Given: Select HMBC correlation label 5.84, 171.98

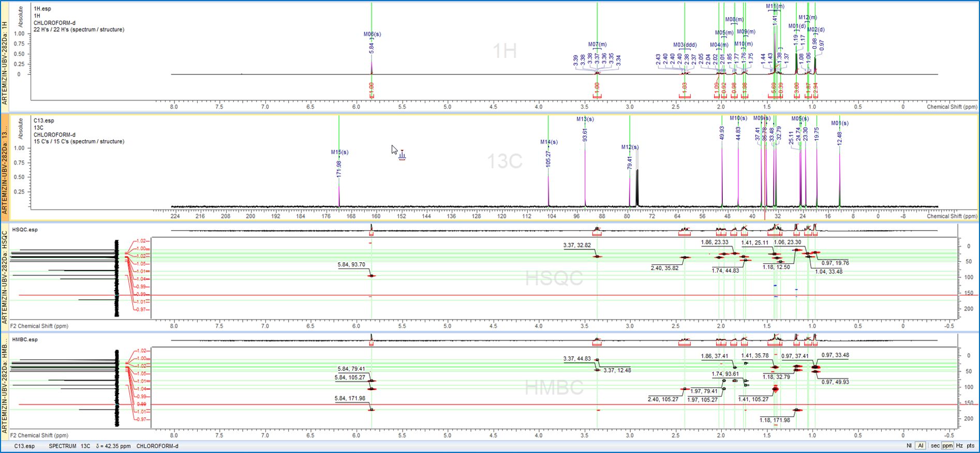Looking at the screenshot, I should [350, 398].
